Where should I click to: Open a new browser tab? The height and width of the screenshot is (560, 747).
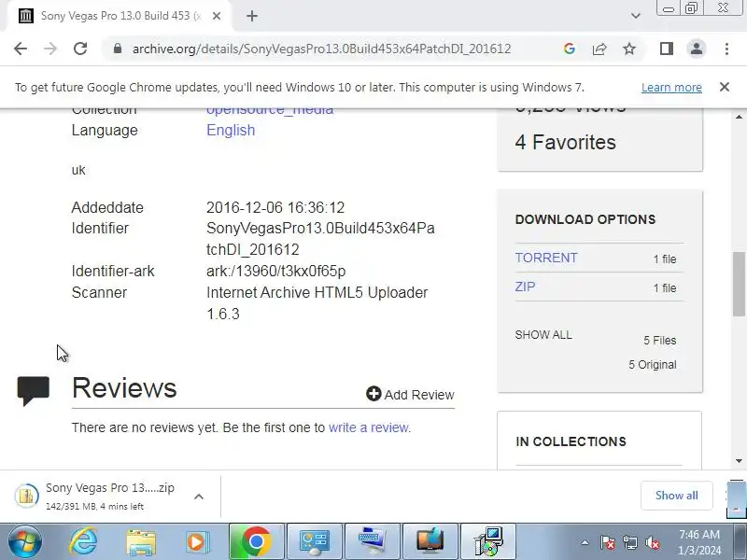(252, 16)
